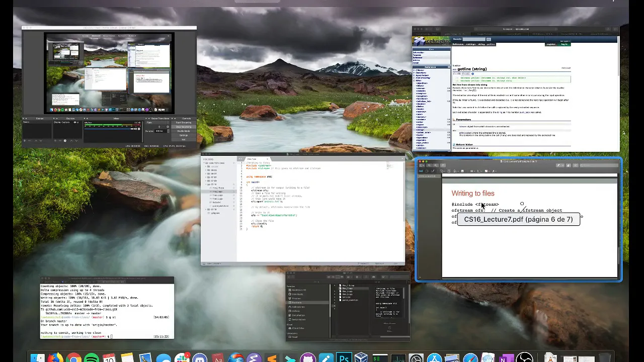Click Start Streaming in OBS controls

pyautogui.click(x=184, y=123)
